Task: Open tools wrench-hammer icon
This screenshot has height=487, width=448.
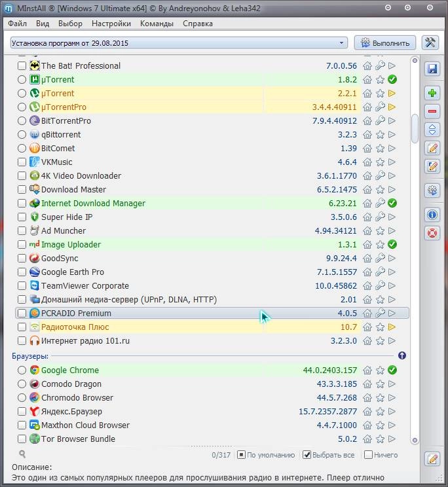Action: point(430,43)
